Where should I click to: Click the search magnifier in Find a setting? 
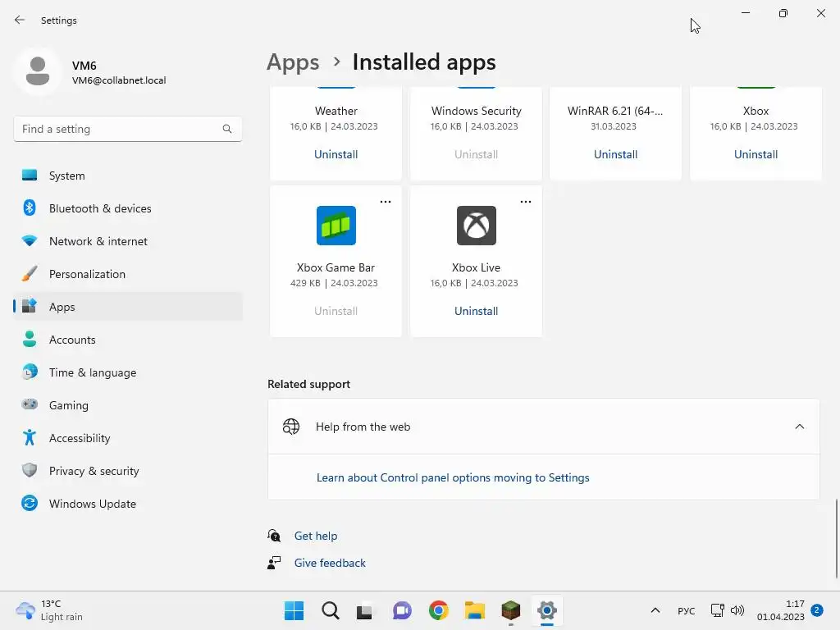click(227, 129)
